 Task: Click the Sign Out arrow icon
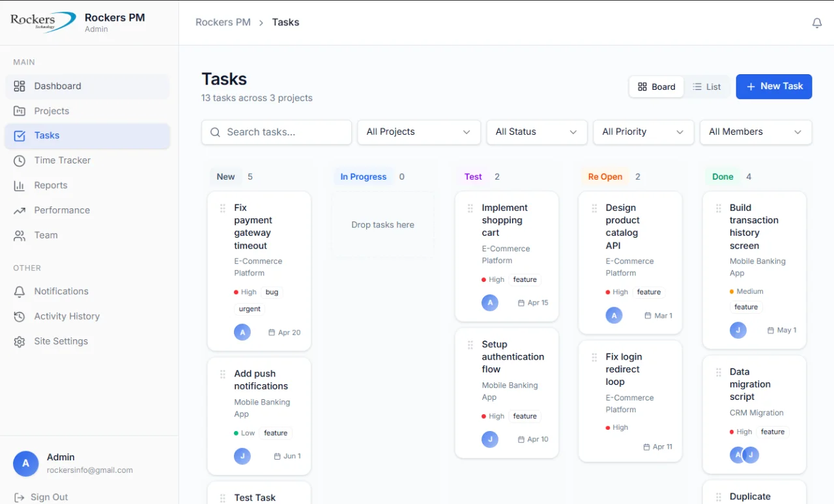[20, 497]
